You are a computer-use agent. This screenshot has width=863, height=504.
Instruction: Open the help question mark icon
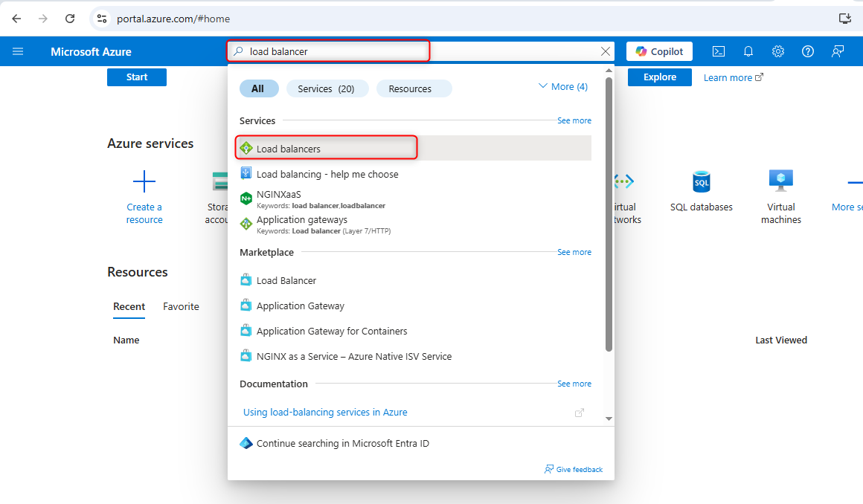pyautogui.click(x=807, y=51)
